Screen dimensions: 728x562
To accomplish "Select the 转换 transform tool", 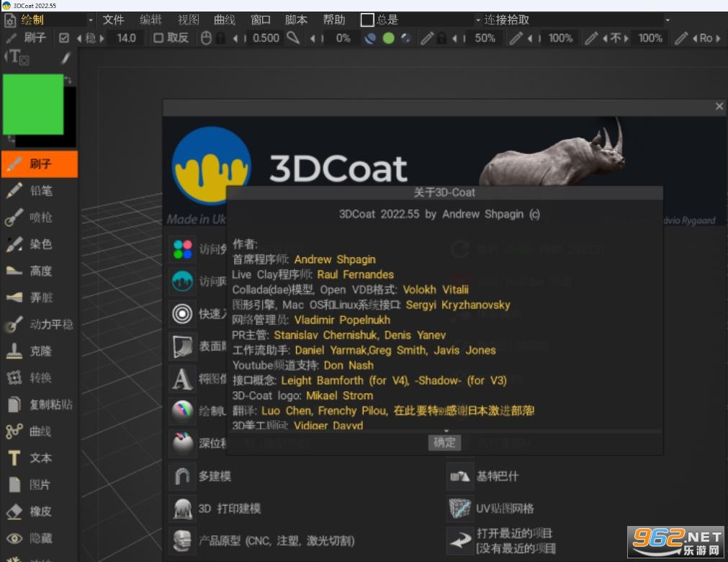I will click(x=40, y=378).
